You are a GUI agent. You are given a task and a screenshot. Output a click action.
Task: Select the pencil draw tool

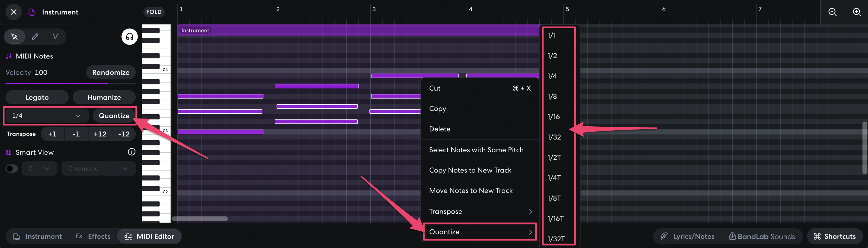coord(35,37)
